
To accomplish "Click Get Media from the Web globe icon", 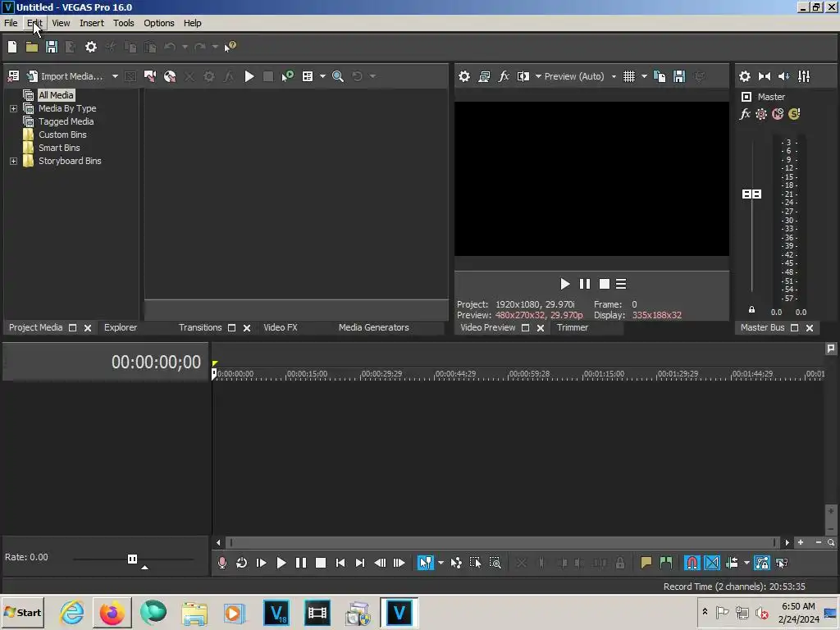I will 170,76.
